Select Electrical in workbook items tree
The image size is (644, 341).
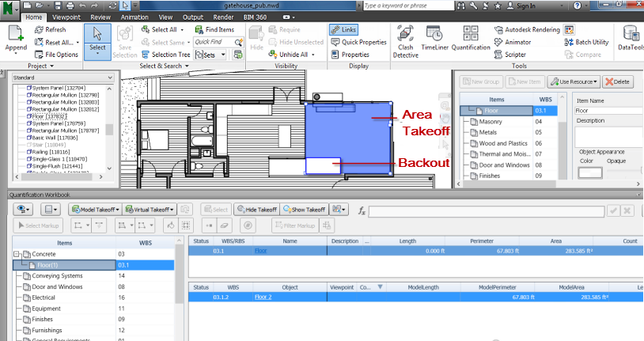point(44,297)
